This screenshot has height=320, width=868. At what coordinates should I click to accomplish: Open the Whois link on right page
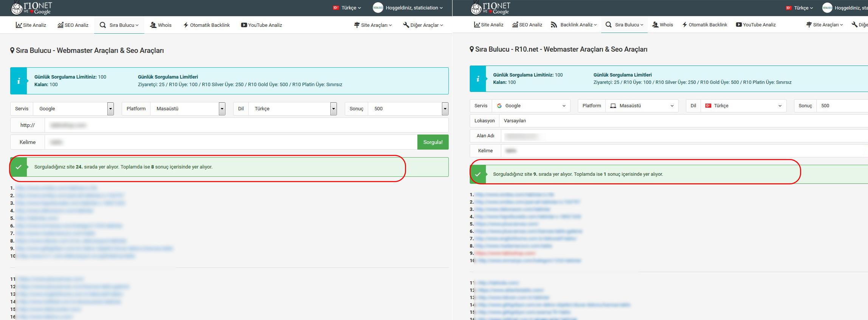tap(662, 25)
